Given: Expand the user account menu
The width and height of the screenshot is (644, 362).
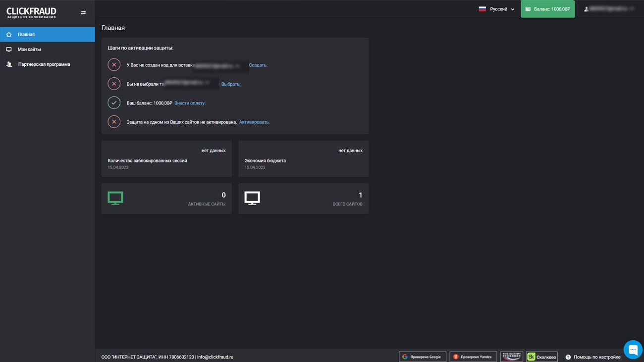Looking at the screenshot, I should 609,9.
